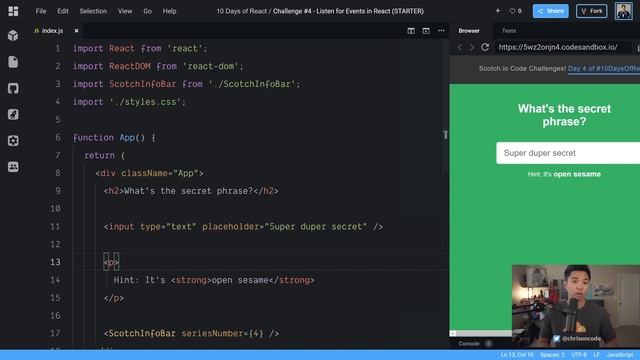Focus the Super duper secret input field
This screenshot has width=640, height=360.
(568, 153)
